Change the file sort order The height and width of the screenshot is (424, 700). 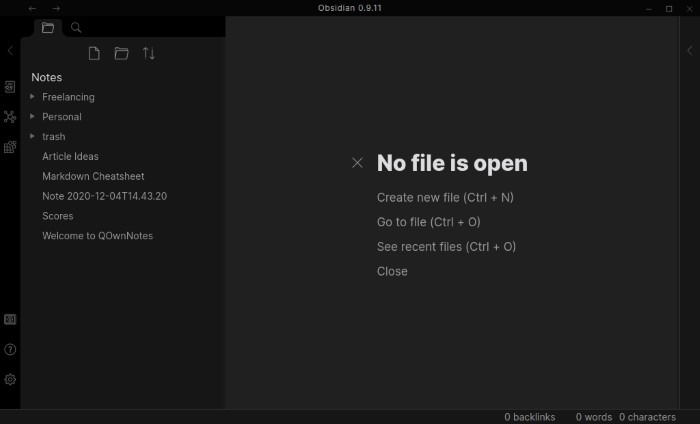click(148, 53)
